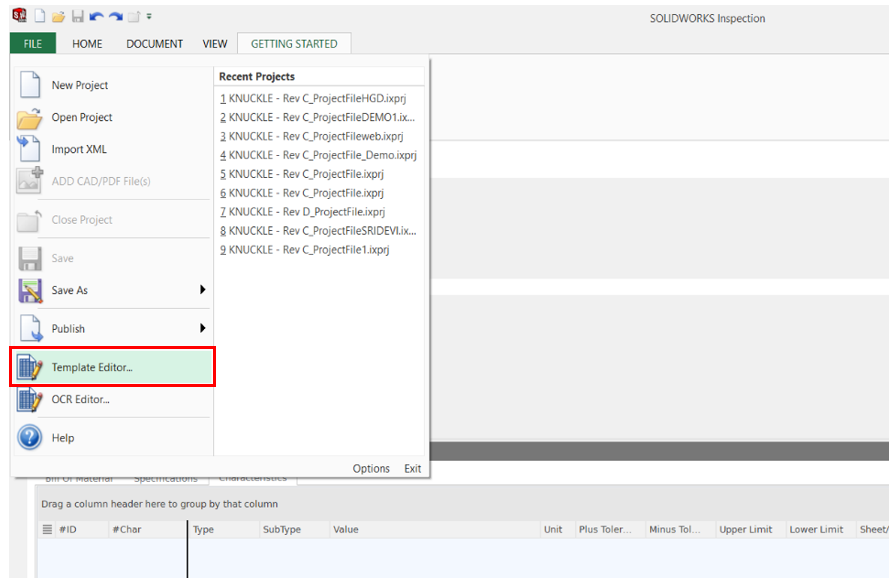Open recent project KNUCKLE - Rev D_ProjectFile.ixprj
Screen dimensions: 889x578
click(303, 212)
